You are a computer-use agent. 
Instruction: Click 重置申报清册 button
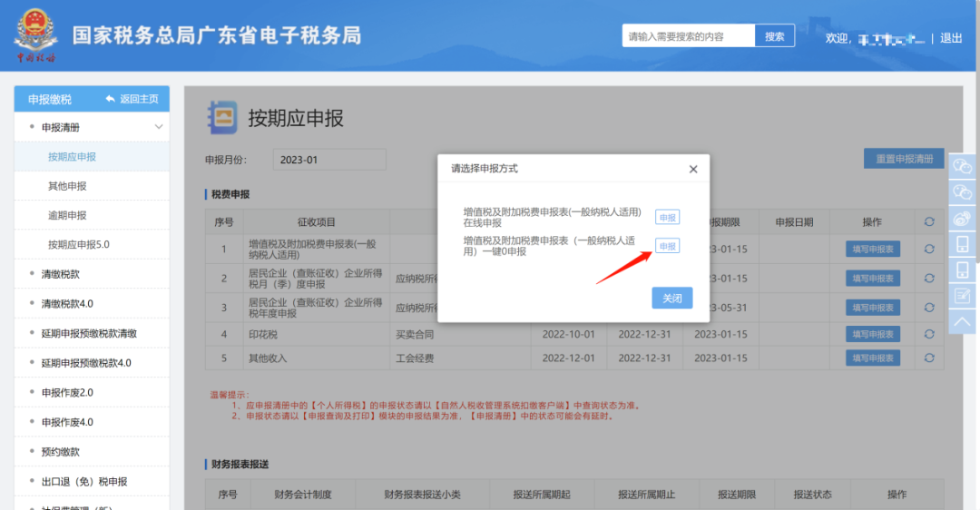(x=903, y=159)
